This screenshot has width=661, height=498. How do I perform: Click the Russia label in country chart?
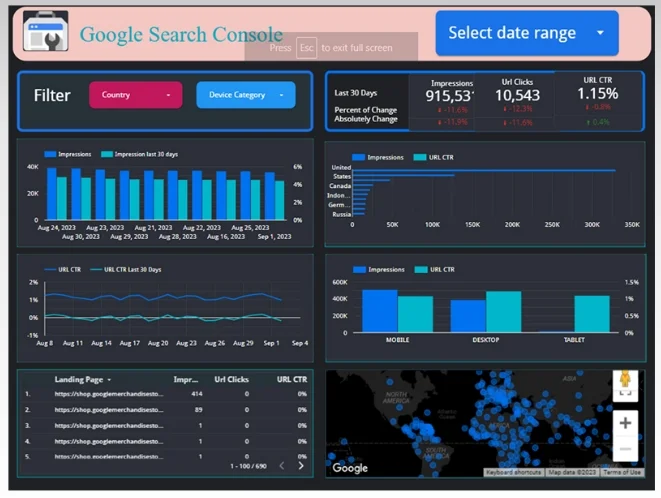341,214
